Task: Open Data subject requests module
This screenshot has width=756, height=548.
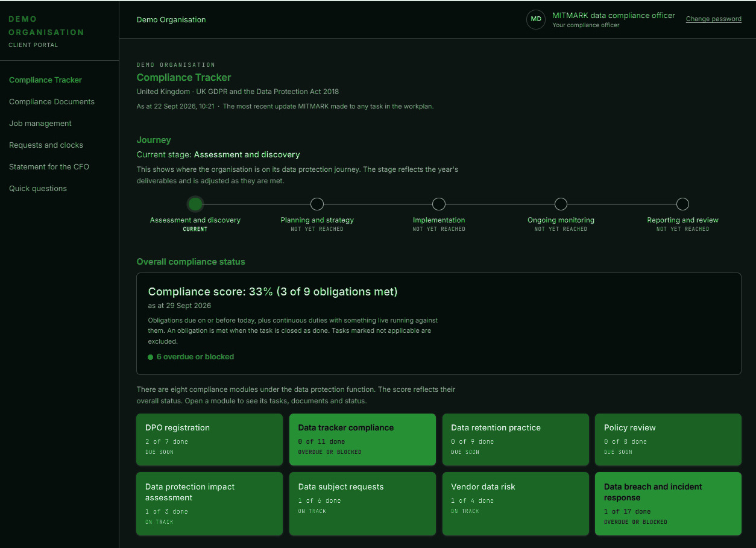Action: 362,504
